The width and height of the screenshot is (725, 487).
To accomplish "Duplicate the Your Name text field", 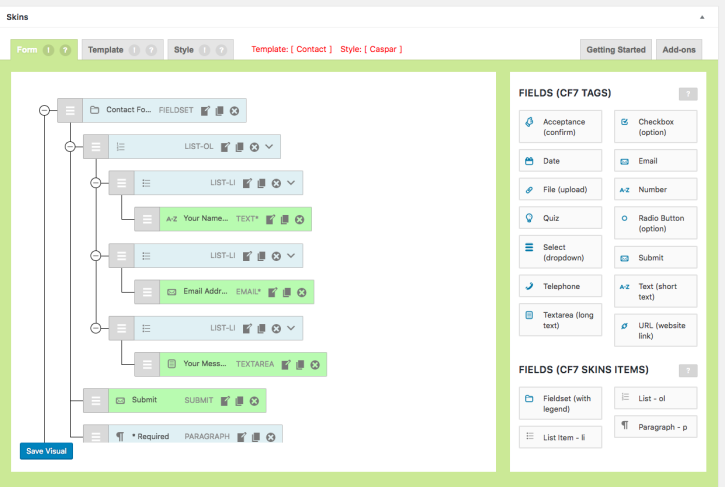I will [285, 219].
